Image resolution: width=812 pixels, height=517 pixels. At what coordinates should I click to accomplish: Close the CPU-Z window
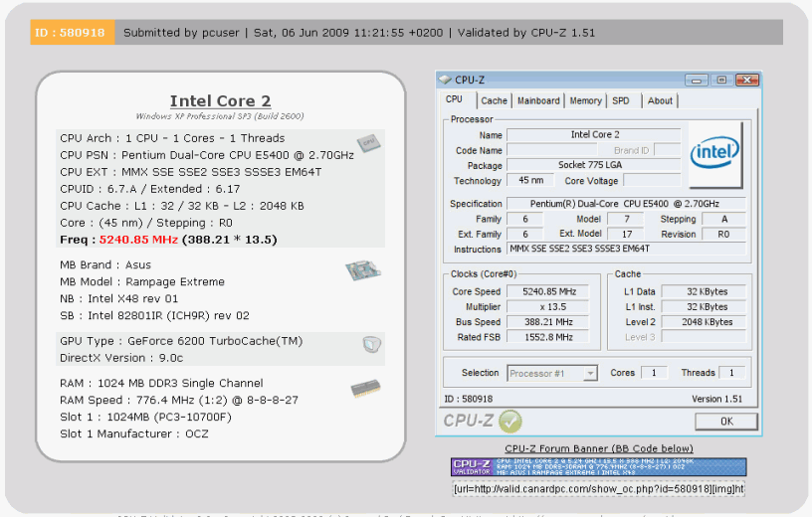point(747,80)
